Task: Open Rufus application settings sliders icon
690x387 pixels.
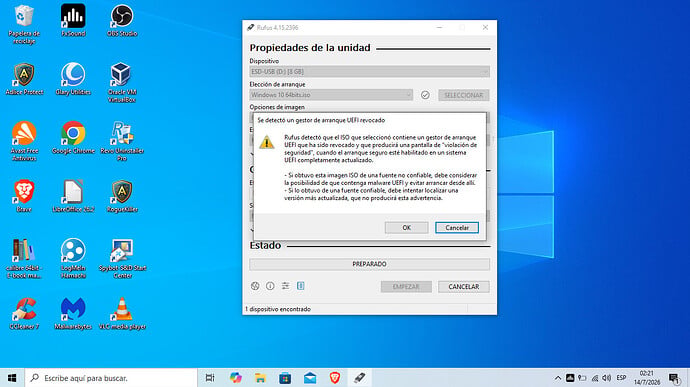Action: pos(286,286)
